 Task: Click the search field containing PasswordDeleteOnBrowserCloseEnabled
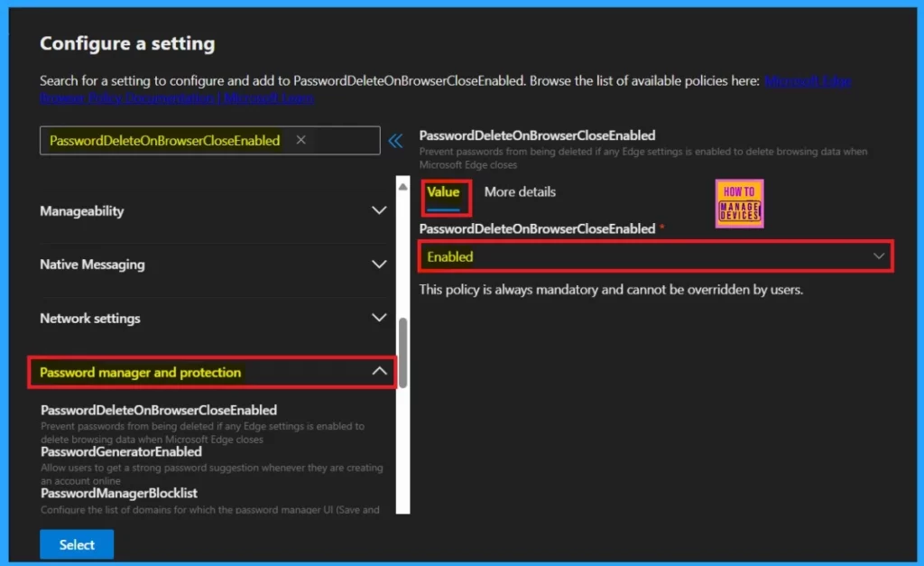tap(209, 140)
